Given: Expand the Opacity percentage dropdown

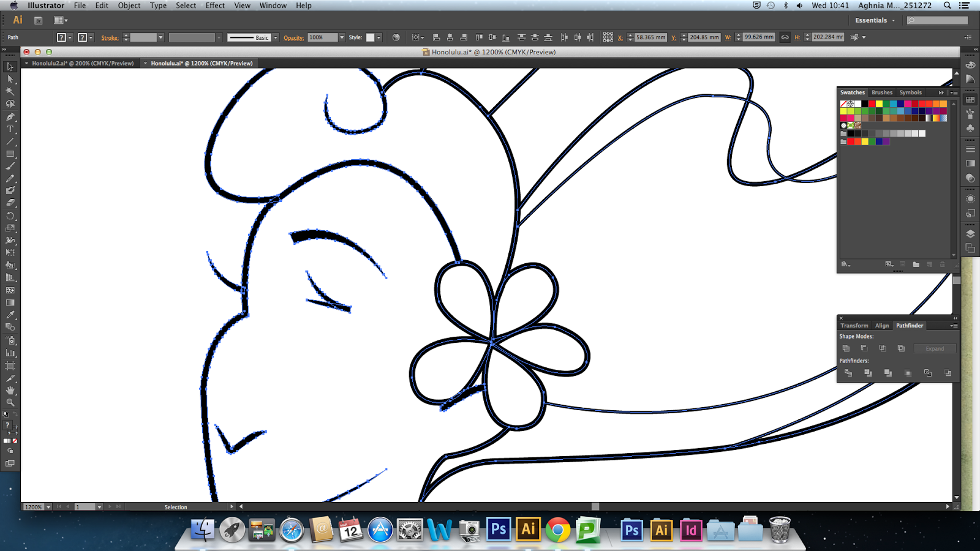Looking at the screenshot, I should point(342,37).
